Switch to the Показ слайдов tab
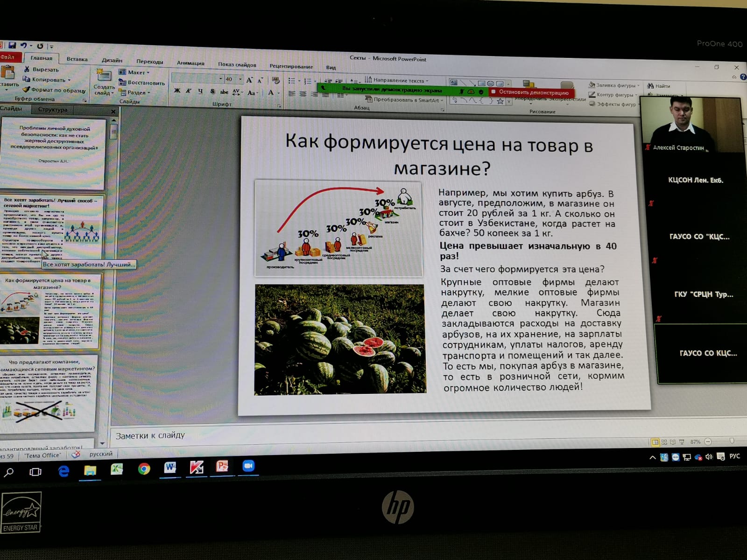 coord(237,64)
